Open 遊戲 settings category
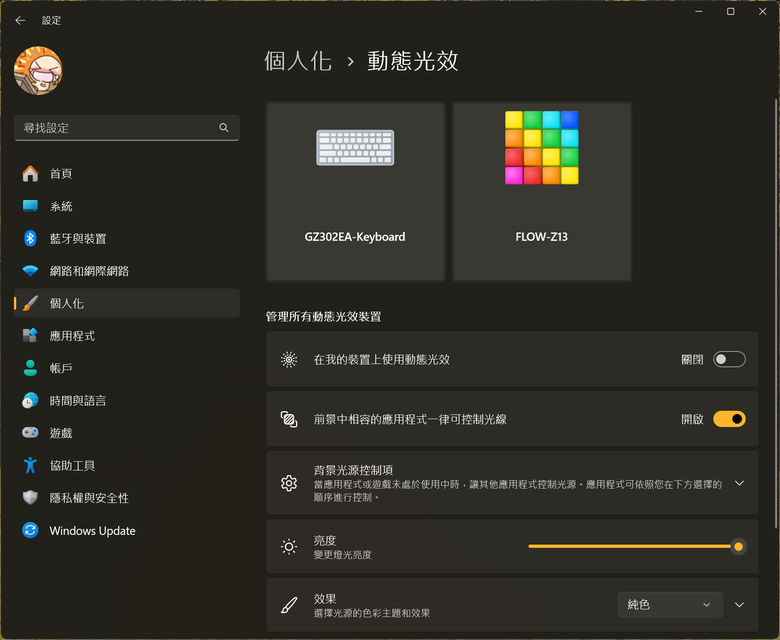 [127, 433]
